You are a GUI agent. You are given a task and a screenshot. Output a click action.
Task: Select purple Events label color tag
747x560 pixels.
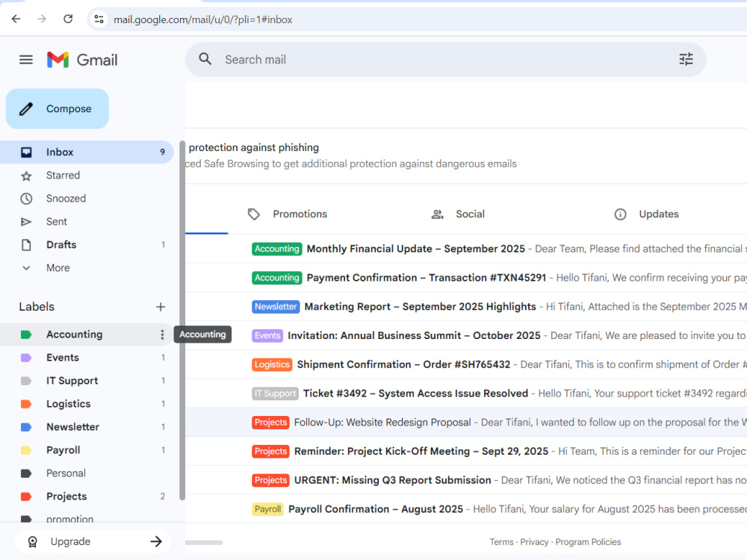(26, 358)
